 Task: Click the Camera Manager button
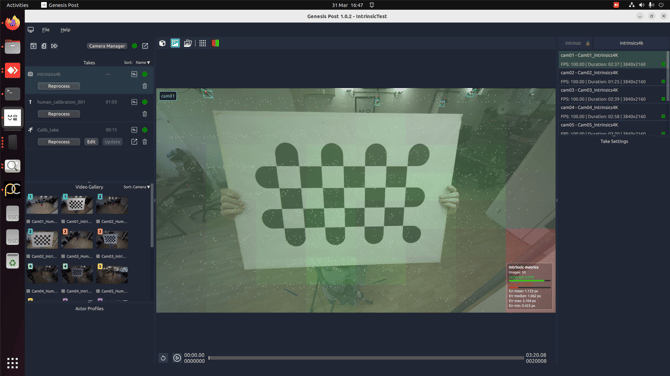point(107,46)
